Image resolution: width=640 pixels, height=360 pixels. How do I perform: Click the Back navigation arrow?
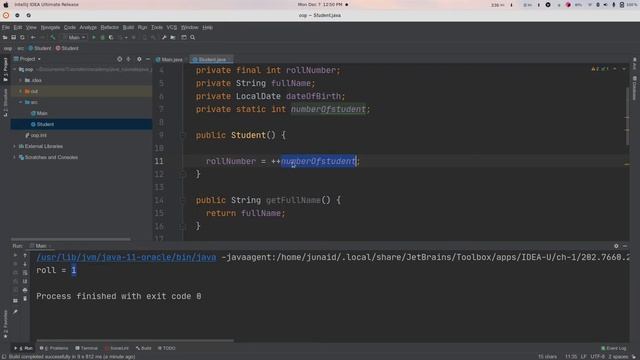[x=33, y=38]
